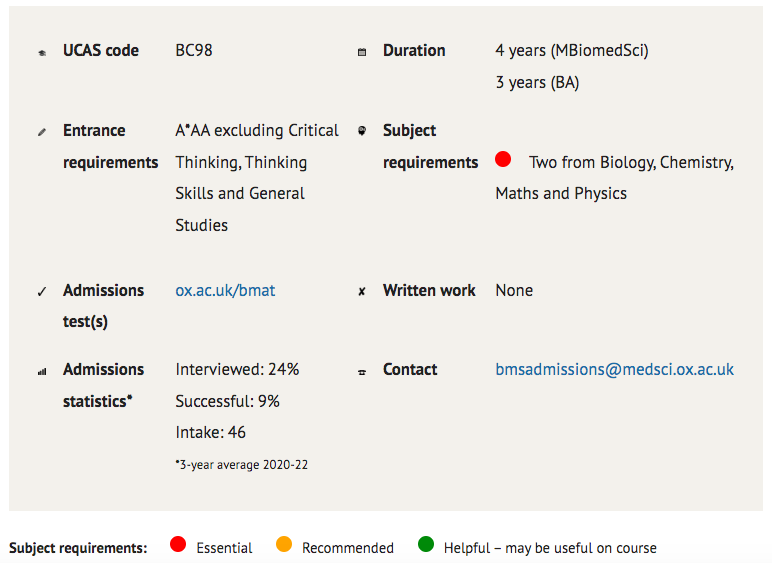The width and height of the screenshot is (772, 563).
Task: Click the Interviewed: 24% statistic
Action: [237, 369]
